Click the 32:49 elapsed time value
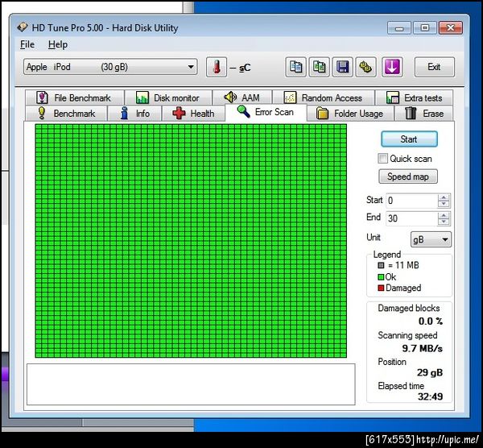Image resolution: width=483 pixels, height=448 pixels. tap(431, 396)
